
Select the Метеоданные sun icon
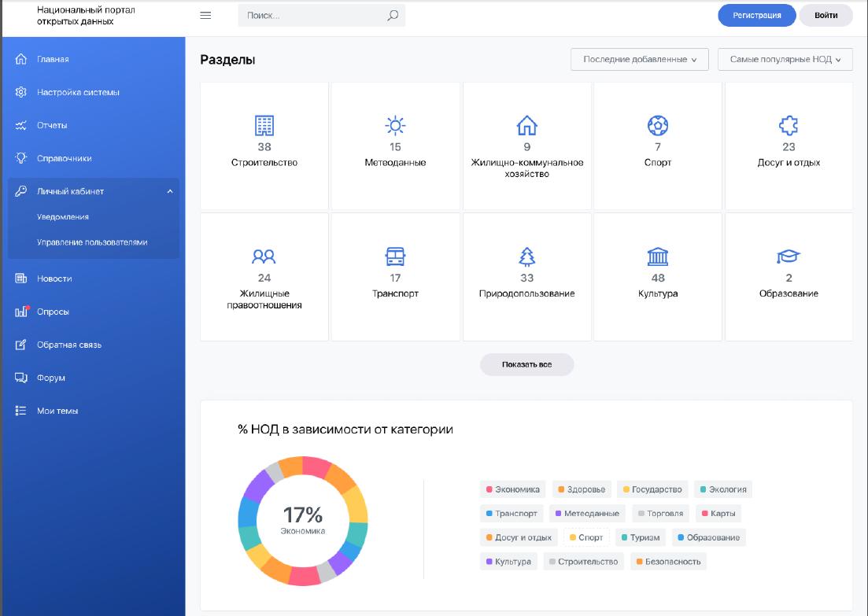pyautogui.click(x=395, y=125)
